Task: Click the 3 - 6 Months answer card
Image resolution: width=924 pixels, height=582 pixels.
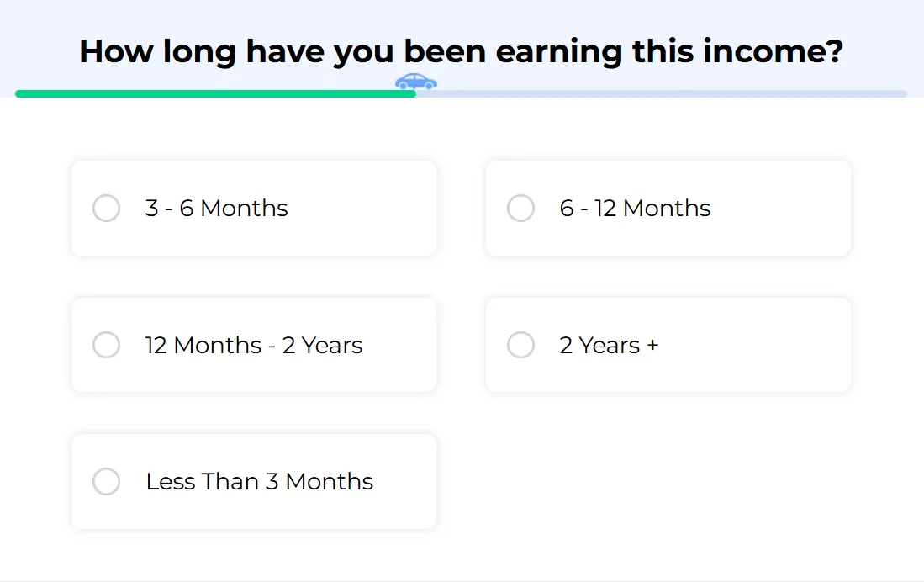Action: [253, 208]
